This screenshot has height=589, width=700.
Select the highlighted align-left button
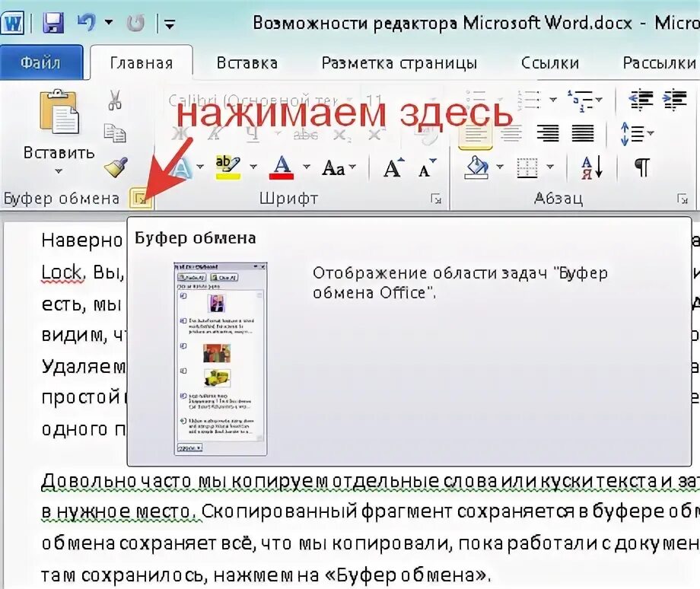coord(476,133)
